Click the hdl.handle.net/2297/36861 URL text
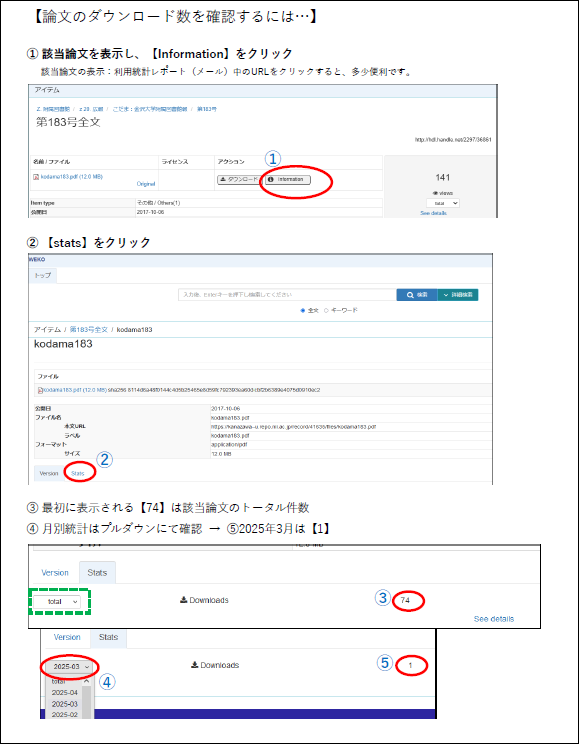Viewport: 579px width, 744px height. [453, 140]
